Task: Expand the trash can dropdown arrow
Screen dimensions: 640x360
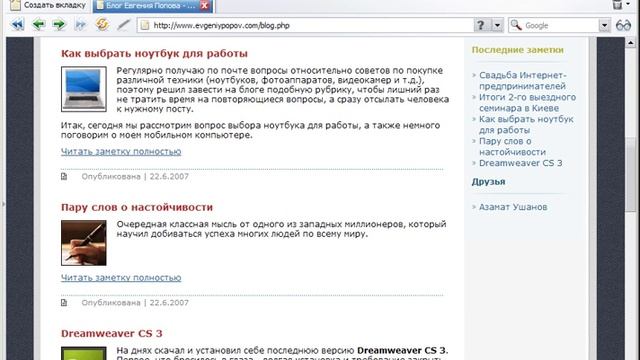Action: tap(628, 4)
